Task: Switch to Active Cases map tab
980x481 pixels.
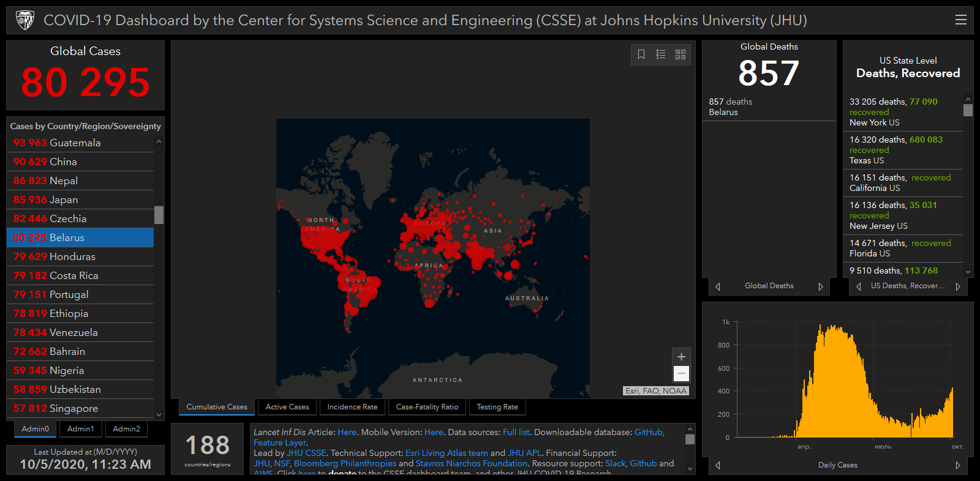Action: [x=287, y=407]
